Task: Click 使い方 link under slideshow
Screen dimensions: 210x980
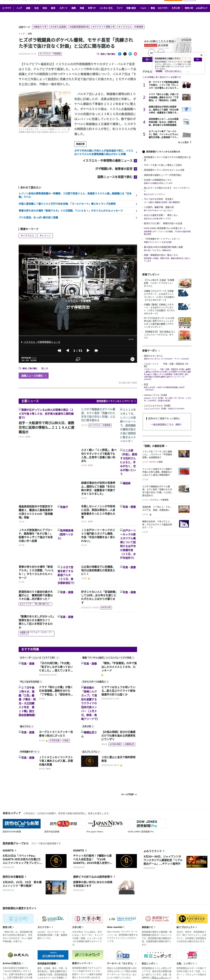Action: [x=45, y=368]
